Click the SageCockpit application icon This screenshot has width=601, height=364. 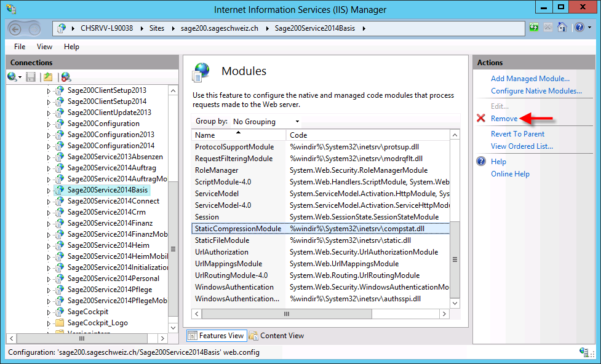click(60, 312)
